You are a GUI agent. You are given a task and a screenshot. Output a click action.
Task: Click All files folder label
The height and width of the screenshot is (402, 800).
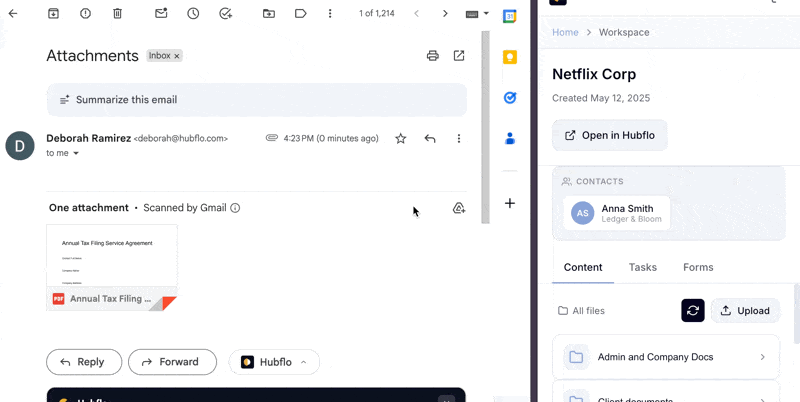click(581, 311)
